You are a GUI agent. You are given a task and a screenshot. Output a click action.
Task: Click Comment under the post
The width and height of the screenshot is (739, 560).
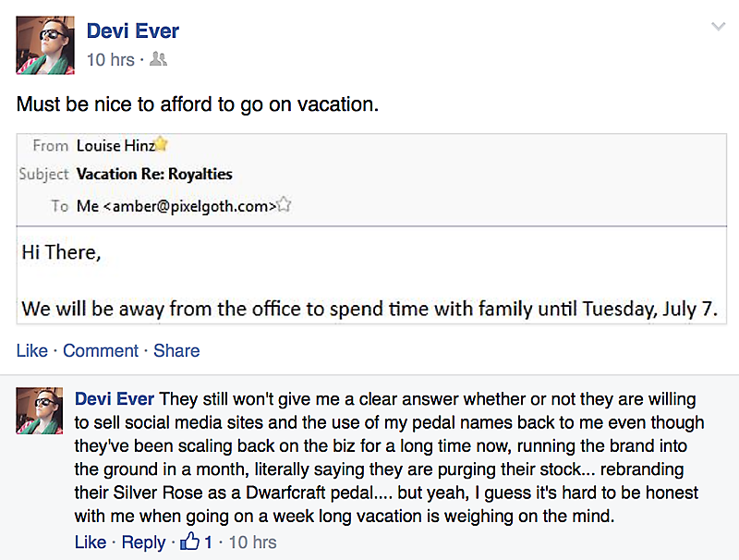coord(101,351)
